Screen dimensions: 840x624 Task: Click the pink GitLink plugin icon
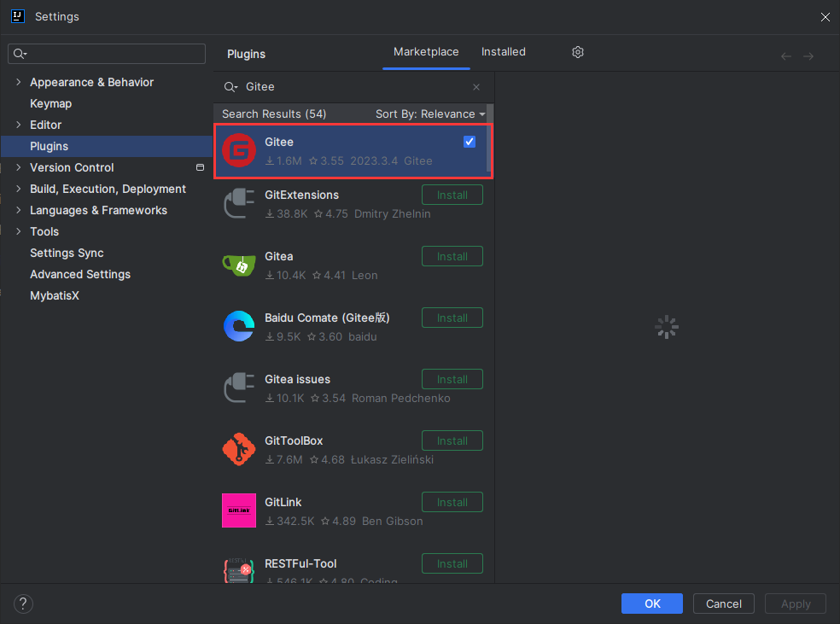pos(239,510)
